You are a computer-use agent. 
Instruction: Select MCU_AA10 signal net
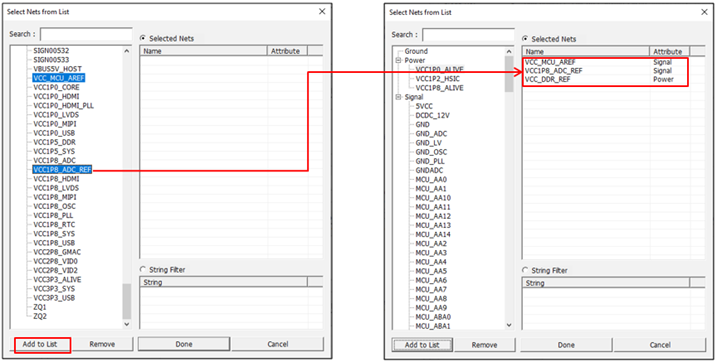(433, 197)
